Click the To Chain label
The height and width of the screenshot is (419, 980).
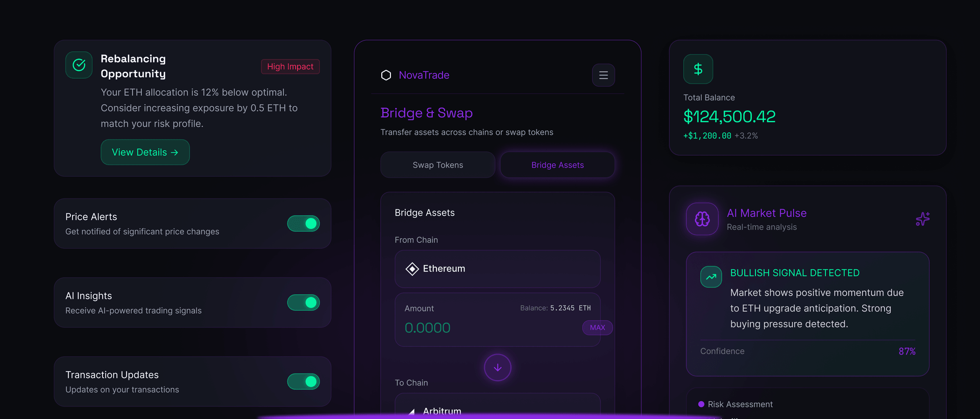411,383
